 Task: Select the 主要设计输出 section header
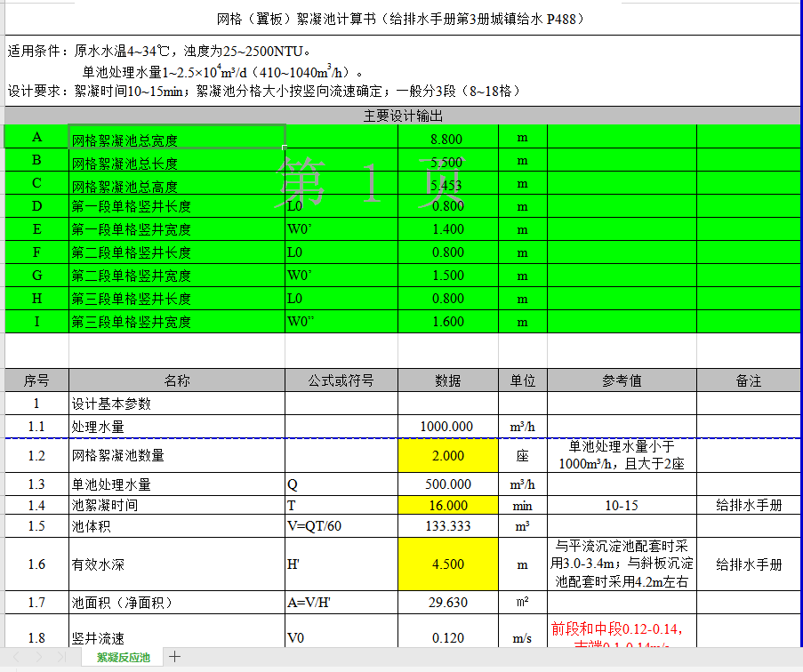tap(403, 116)
